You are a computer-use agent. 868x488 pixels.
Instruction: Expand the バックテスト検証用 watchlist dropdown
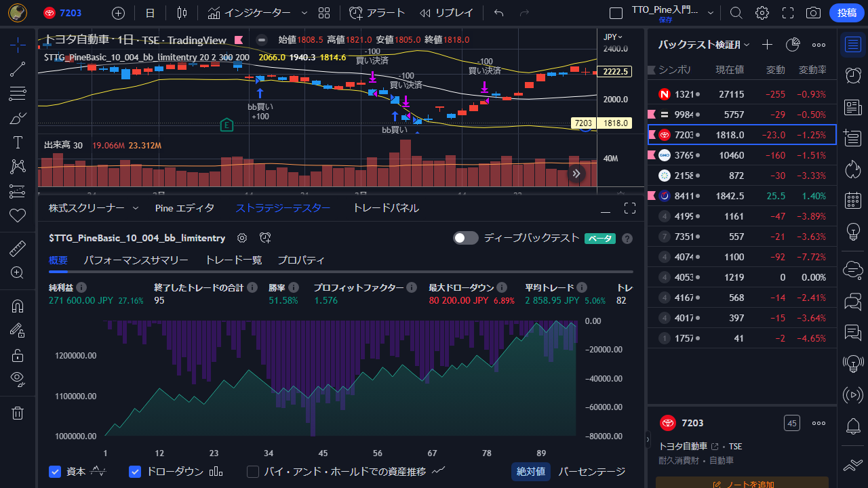(x=747, y=45)
